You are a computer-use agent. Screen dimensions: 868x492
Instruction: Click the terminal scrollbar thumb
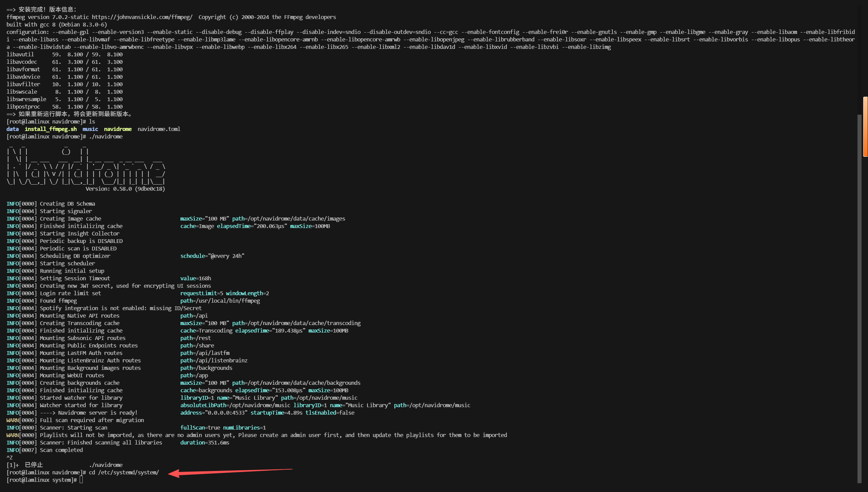[x=859, y=299]
